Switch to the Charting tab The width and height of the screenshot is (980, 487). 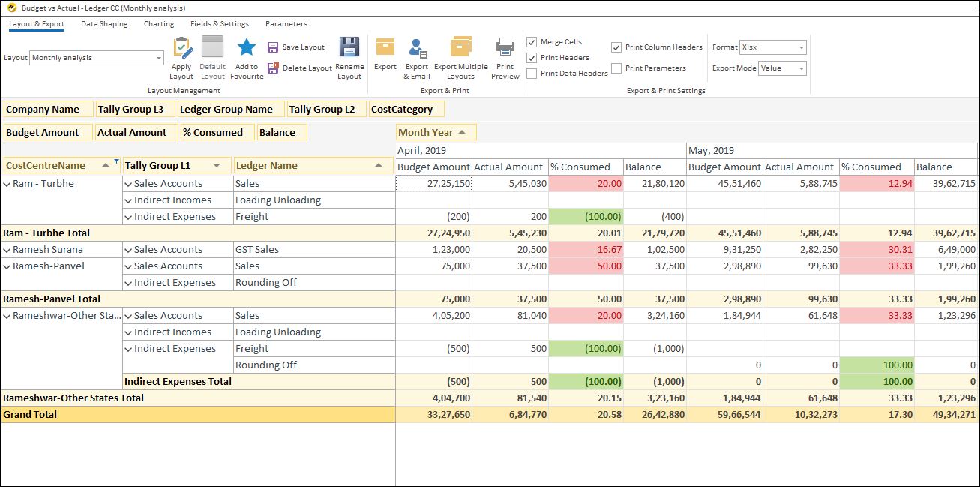coord(158,23)
